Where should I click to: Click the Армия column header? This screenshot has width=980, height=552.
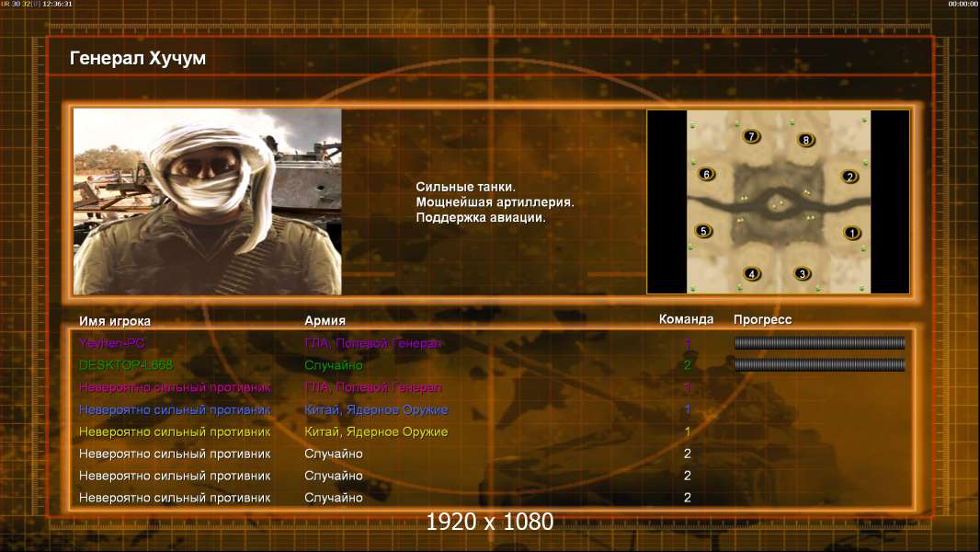325,320
